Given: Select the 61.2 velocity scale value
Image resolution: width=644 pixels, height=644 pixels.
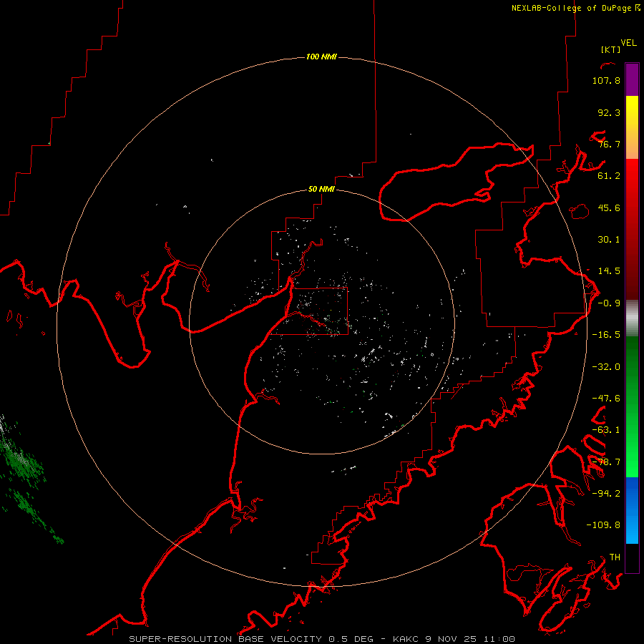Looking at the screenshot, I should coord(609,176).
